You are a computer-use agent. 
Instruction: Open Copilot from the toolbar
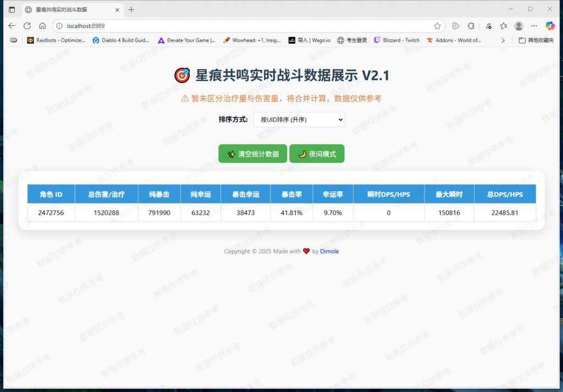pyautogui.click(x=550, y=25)
